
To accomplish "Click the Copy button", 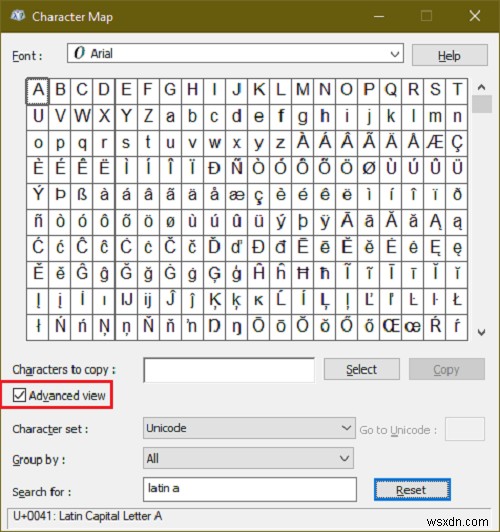I will point(446,369).
